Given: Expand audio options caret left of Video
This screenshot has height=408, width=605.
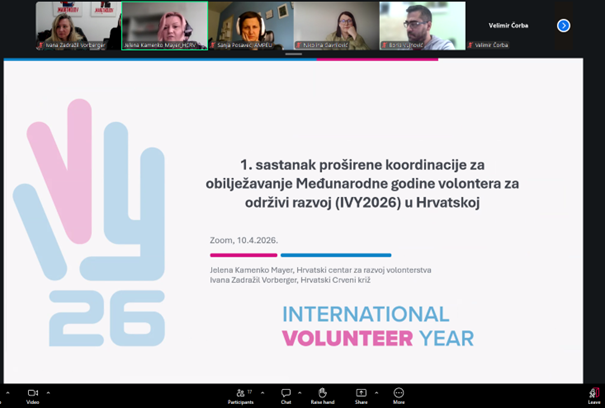Looking at the screenshot, I should (x=7, y=393).
